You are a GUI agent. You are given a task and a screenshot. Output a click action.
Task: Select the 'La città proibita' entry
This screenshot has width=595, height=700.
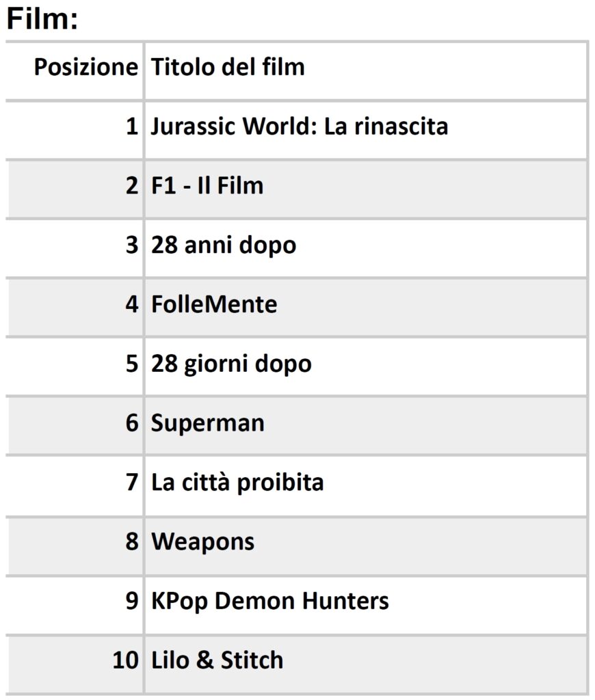237,483
